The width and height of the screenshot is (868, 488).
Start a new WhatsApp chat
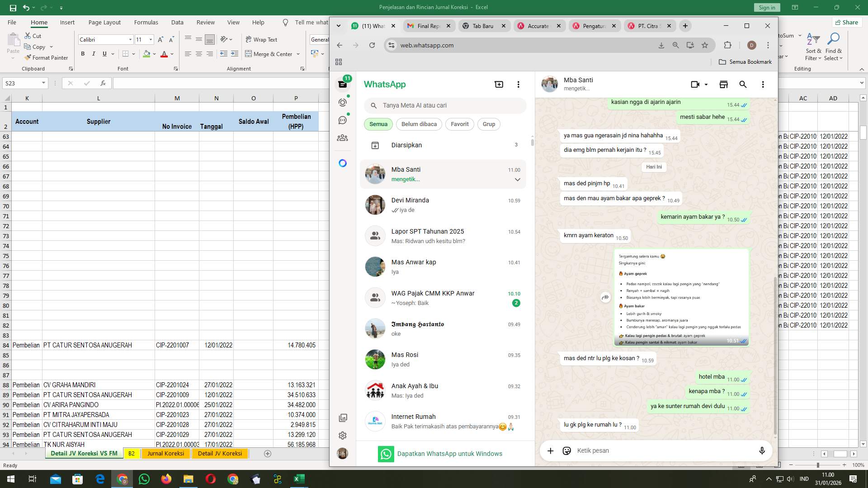(x=498, y=84)
